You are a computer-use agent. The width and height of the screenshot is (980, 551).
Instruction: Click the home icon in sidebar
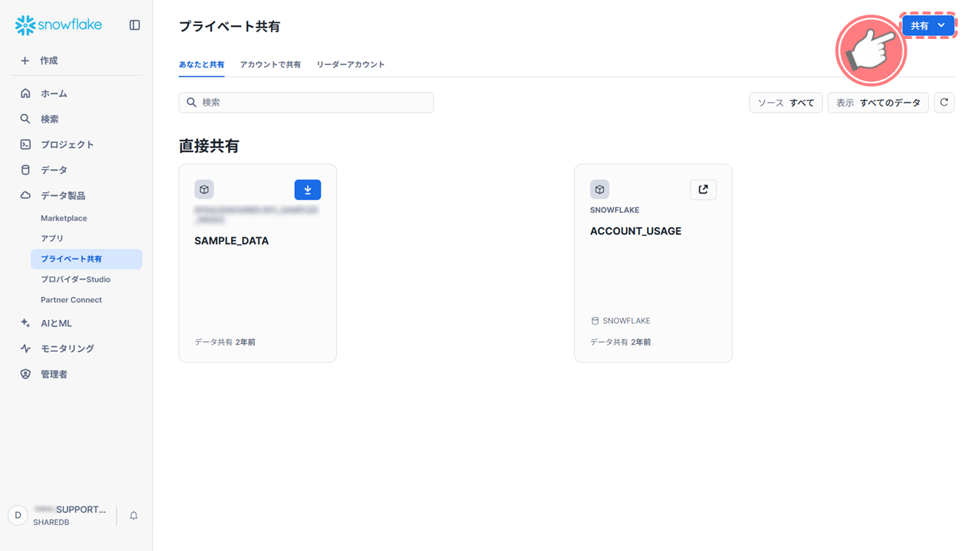tap(25, 93)
